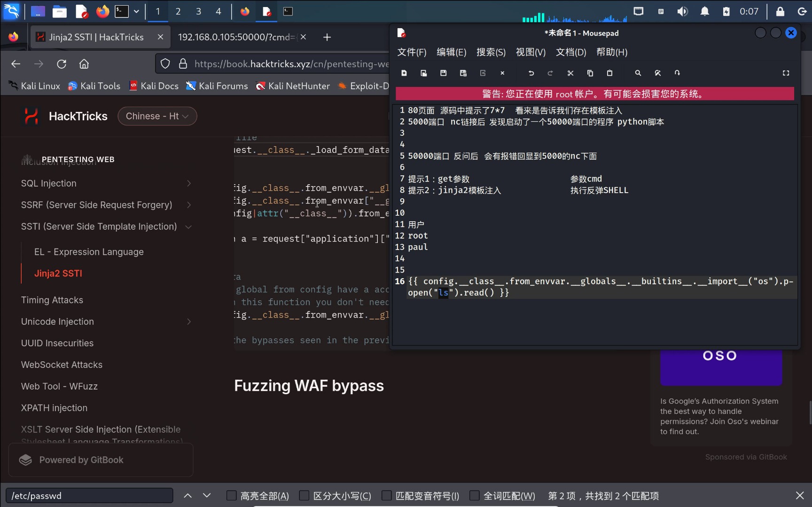Image resolution: width=812 pixels, height=507 pixels.
Task: Open the 视图(V) menu in Mousepad
Action: coord(531,52)
